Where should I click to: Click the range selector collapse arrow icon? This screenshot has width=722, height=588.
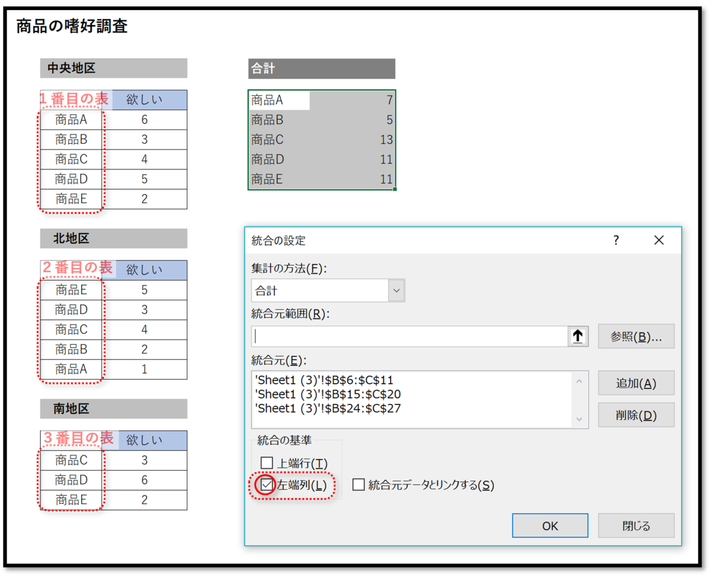coord(578,336)
